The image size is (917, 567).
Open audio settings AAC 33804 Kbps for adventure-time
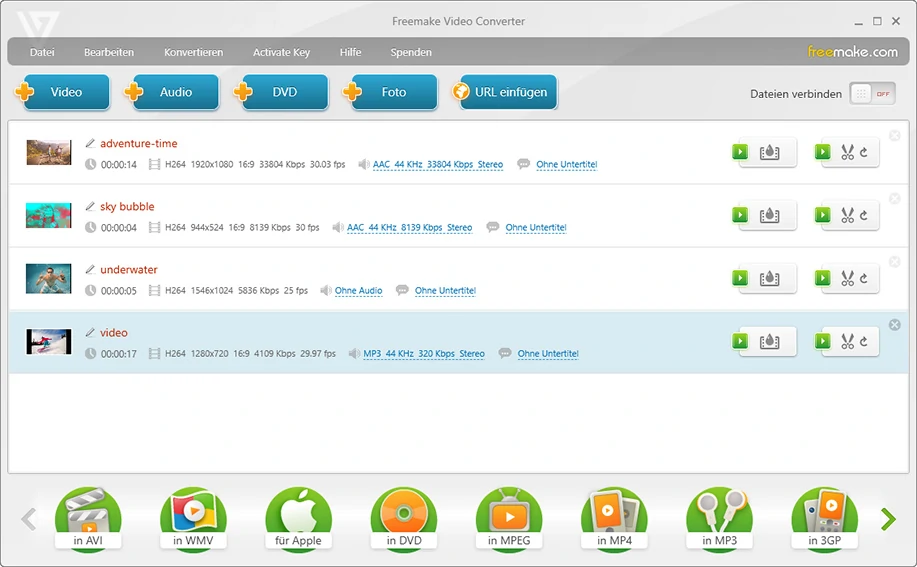(x=437, y=164)
